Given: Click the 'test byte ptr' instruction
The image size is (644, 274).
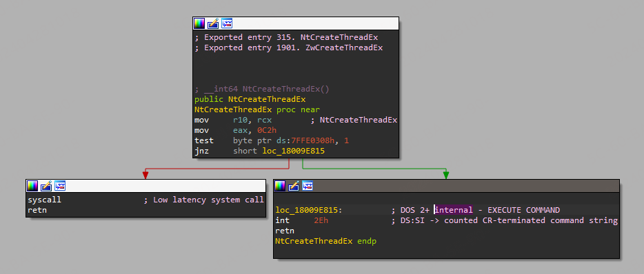Looking at the screenshot, I should [x=272, y=140].
